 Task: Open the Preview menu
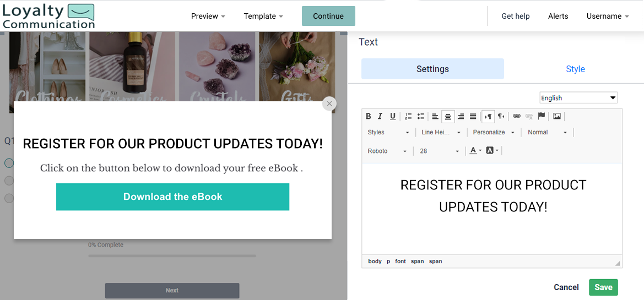tap(208, 17)
